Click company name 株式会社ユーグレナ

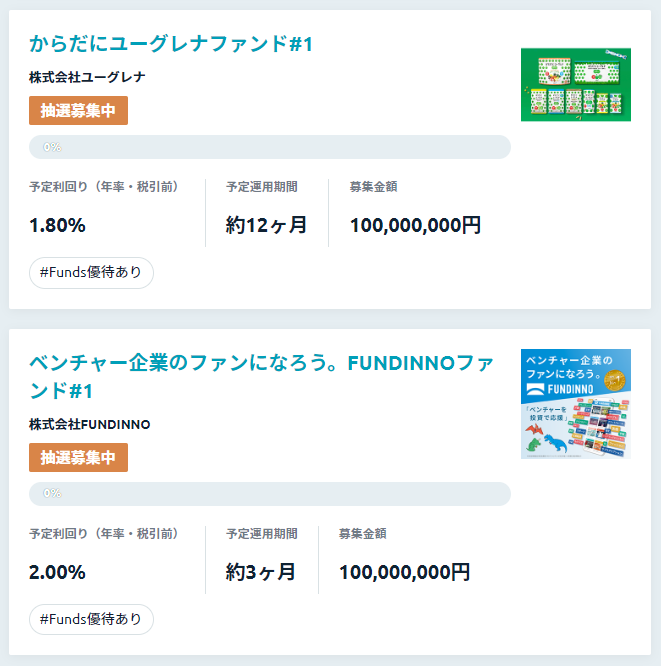click(x=87, y=77)
